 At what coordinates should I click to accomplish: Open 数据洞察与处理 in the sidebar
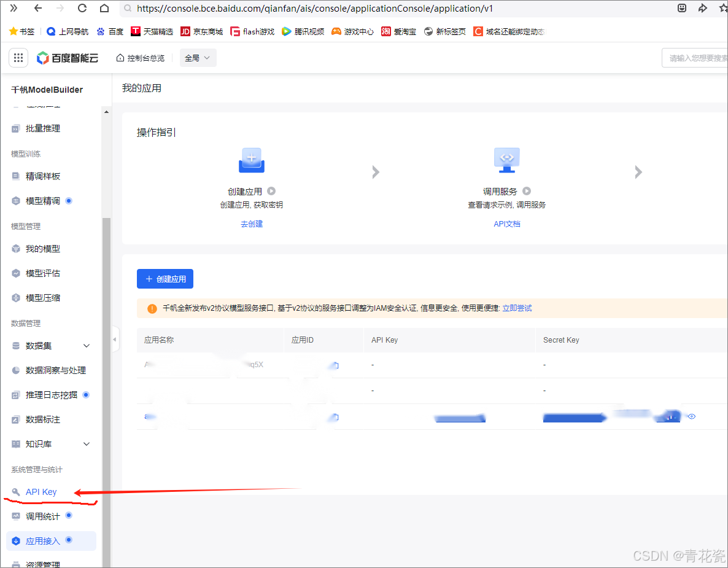56,371
